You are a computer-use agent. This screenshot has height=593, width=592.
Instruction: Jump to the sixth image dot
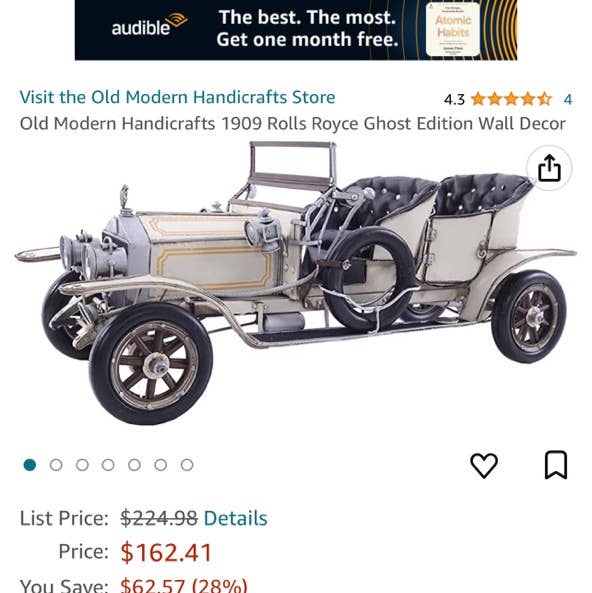[x=160, y=465]
